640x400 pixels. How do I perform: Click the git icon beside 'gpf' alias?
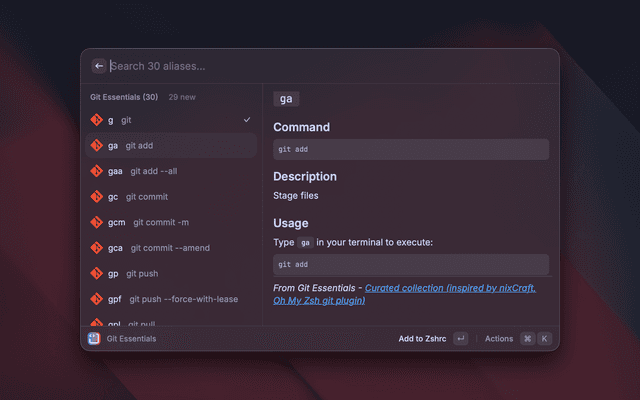click(97, 299)
